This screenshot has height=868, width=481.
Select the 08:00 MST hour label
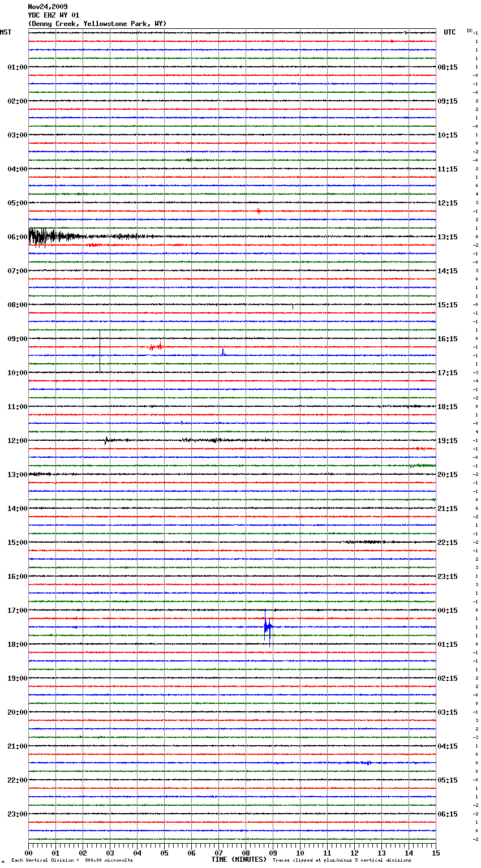tap(18, 305)
